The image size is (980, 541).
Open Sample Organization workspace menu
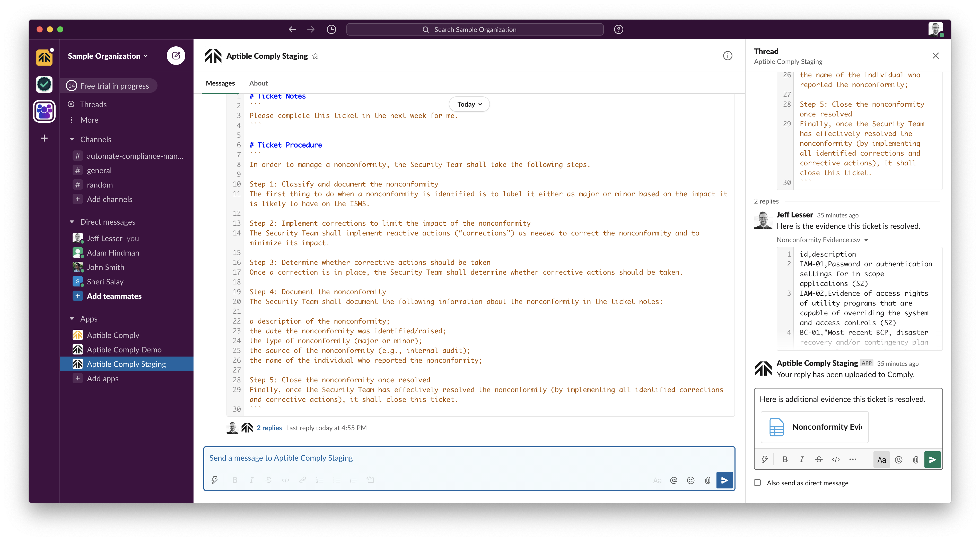108,56
